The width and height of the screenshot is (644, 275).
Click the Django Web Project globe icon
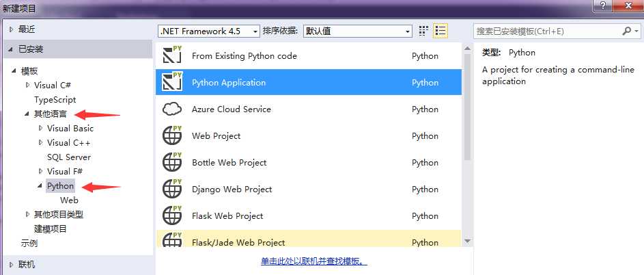[x=172, y=189]
